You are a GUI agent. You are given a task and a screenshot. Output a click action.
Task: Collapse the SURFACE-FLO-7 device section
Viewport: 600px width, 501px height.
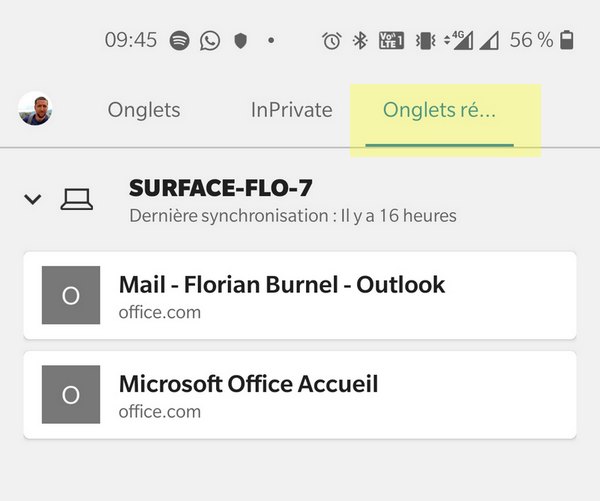pos(33,199)
